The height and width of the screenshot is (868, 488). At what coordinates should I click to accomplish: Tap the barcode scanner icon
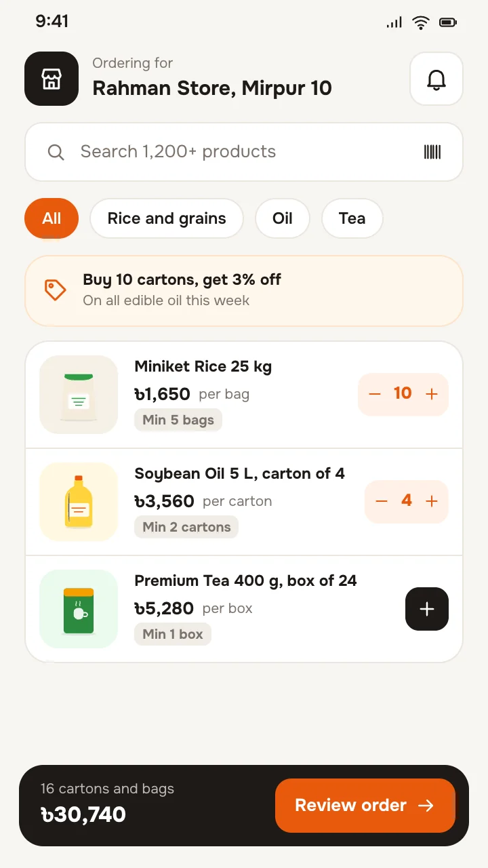[432, 152]
